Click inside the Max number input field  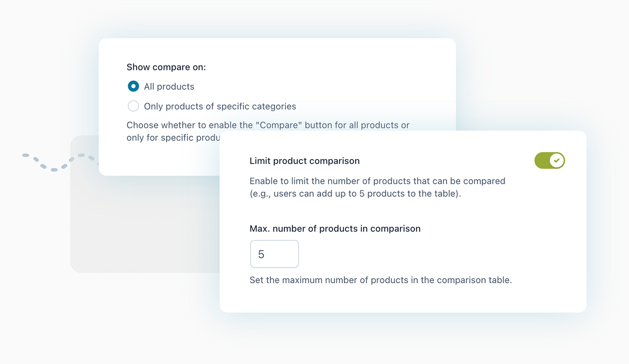click(274, 254)
